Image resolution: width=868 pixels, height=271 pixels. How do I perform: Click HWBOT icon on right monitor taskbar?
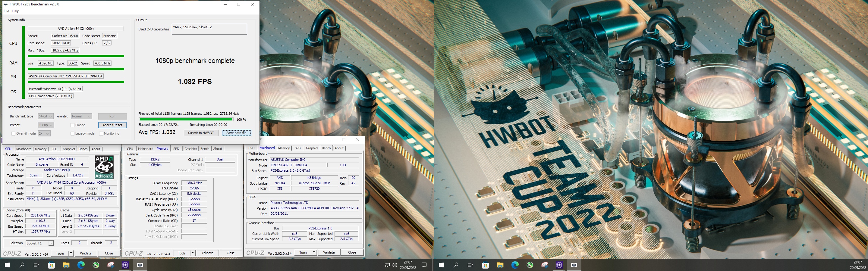(574, 265)
